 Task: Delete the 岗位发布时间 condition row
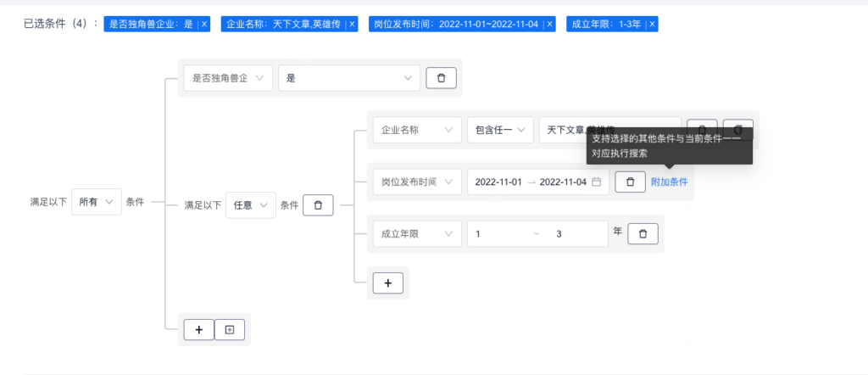pyautogui.click(x=630, y=182)
